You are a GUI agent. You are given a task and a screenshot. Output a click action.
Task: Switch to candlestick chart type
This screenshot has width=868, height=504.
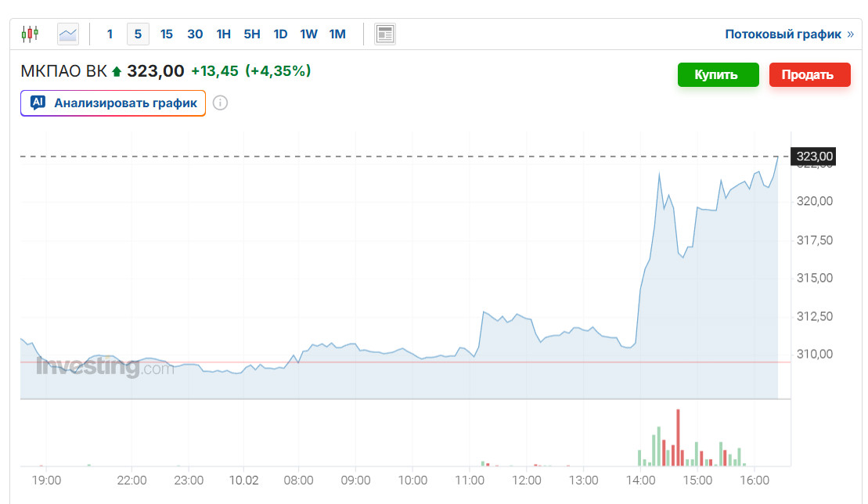point(31,34)
